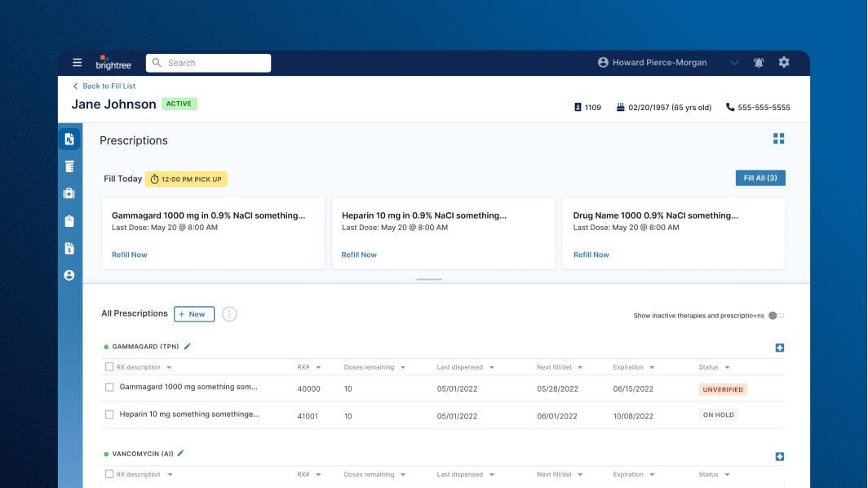Image resolution: width=868 pixels, height=488 pixels.
Task: Toggle Show inactive therapies and prescriptions
Action: click(776, 316)
